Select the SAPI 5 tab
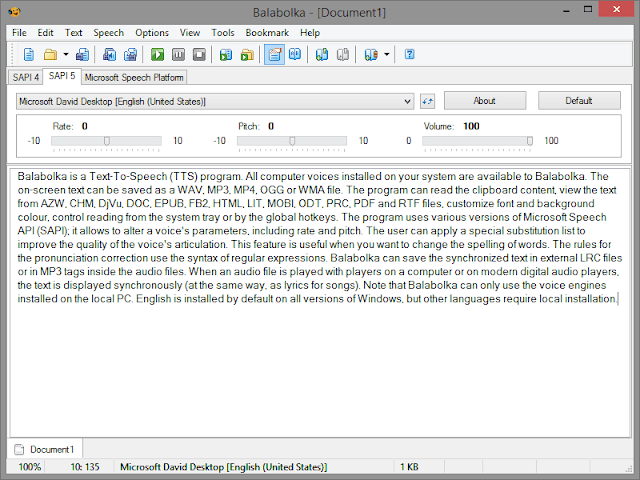This screenshot has width=640, height=480. (x=62, y=76)
